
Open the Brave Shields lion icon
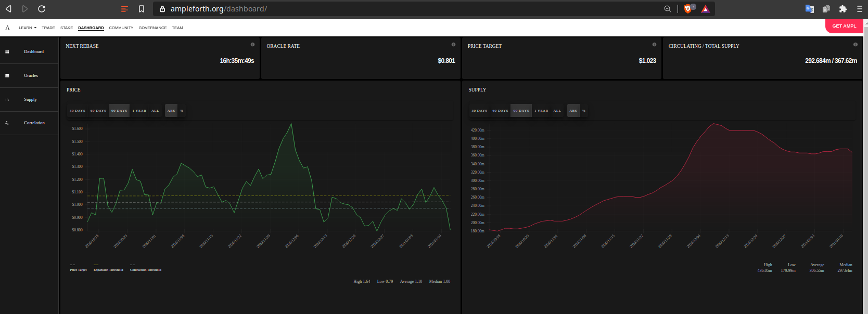(688, 9)
